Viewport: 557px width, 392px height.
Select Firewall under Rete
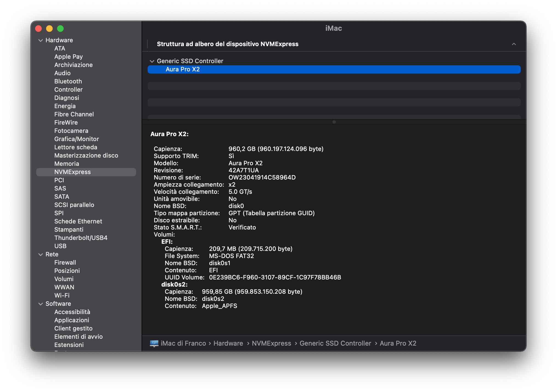coord(65,262)
